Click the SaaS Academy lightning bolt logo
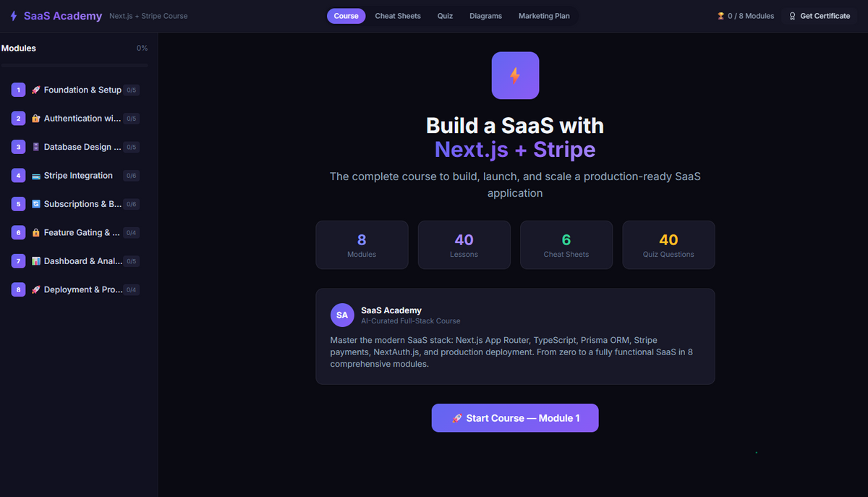Viewport: 868px width, 497px height. 14,16
